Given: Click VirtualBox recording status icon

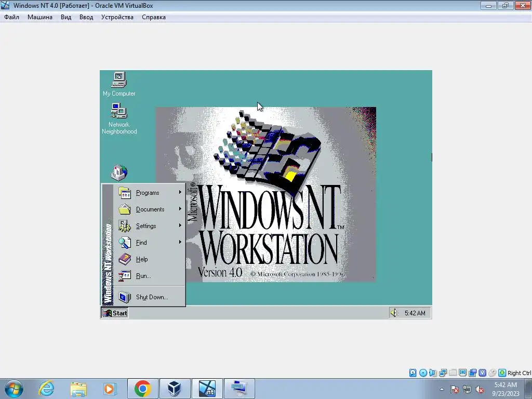Looking at the screenshot, I should click(472, 373).
